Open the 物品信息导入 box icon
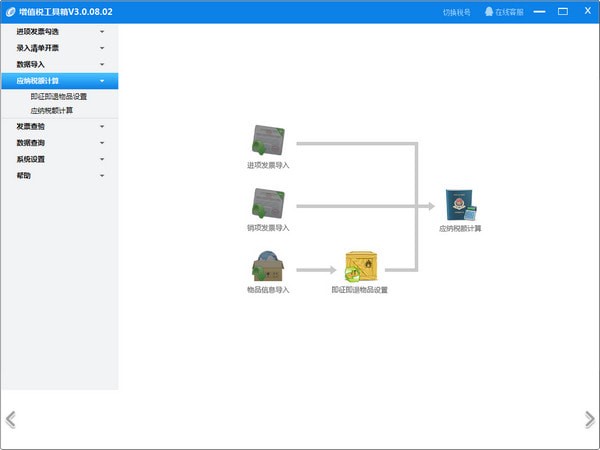The width and height of the screenshot is (600, 450). [x=268, y=266]
